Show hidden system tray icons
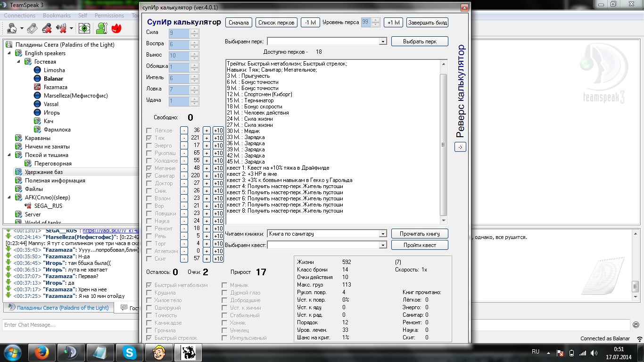 tap(549, 353)
